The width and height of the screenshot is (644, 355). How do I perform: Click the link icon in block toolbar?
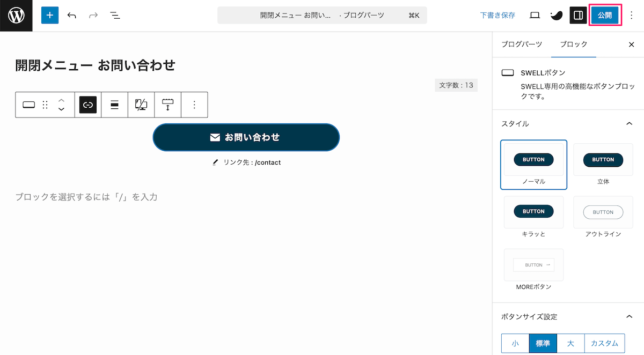(x=88, y=105)
